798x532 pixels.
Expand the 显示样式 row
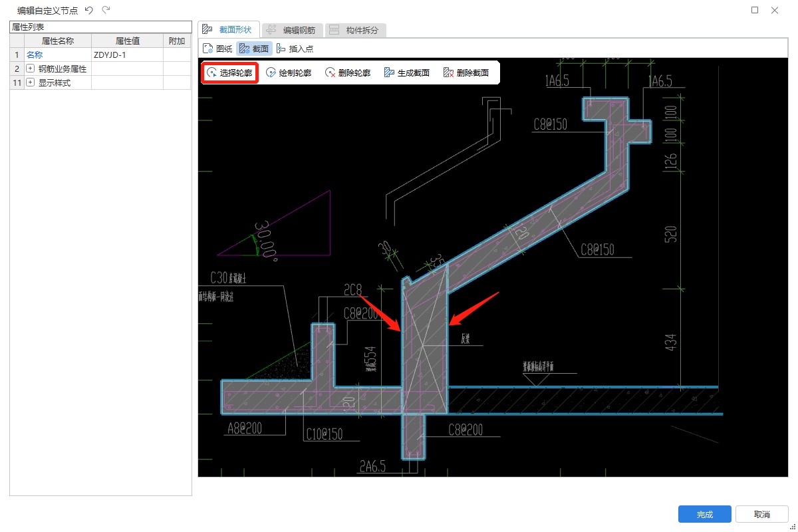point(30,82)
